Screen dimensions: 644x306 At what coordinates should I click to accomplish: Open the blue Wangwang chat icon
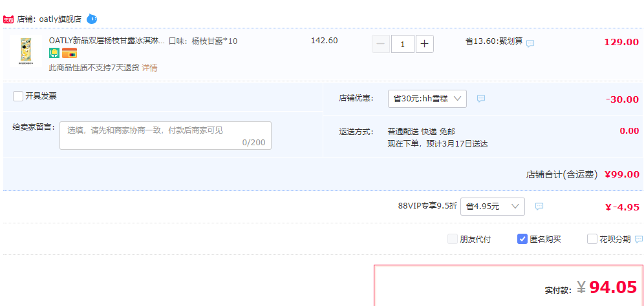92,19
